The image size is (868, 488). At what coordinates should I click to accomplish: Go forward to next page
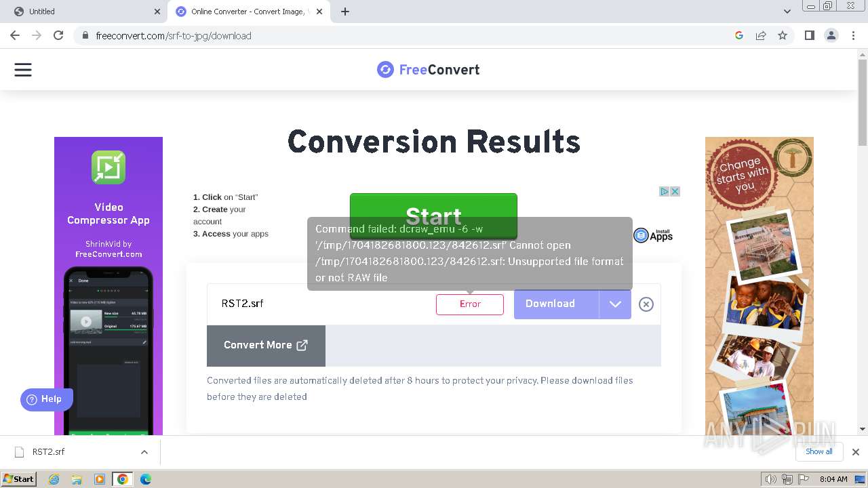(37, 35)
